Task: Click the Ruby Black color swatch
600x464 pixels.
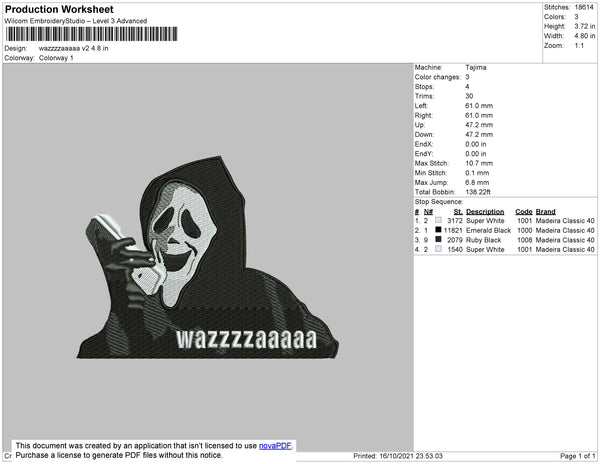Action: 439,239
